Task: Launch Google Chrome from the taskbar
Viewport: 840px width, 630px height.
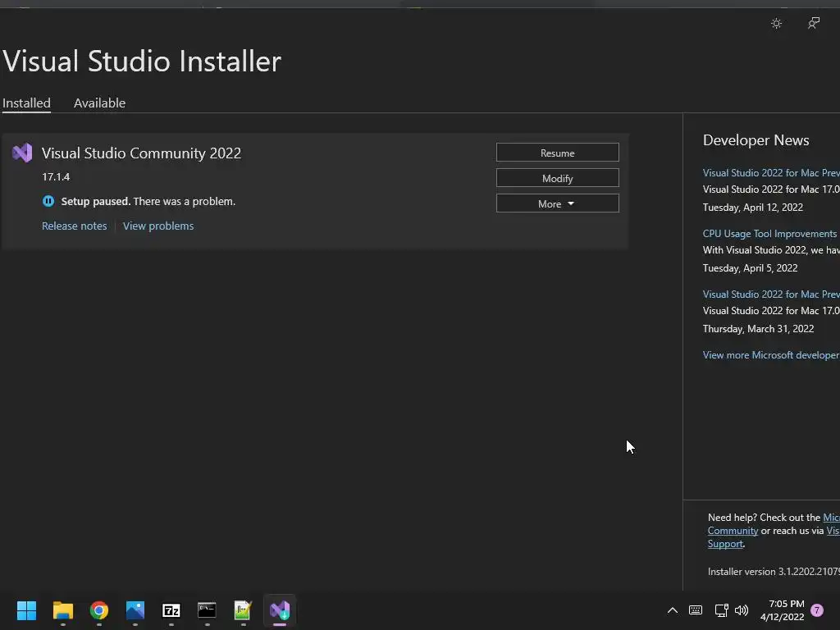Action: 99,610
